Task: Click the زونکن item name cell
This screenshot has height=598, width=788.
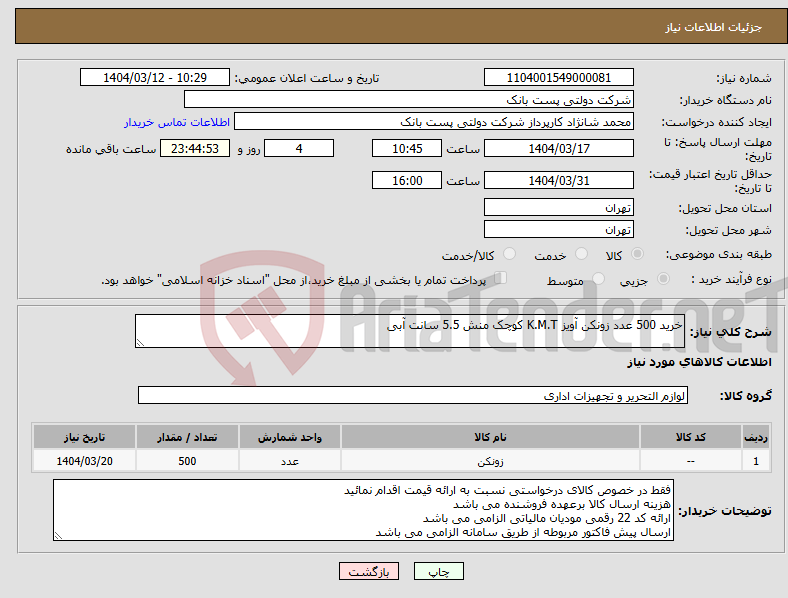Action: click(x=490, y=460)
